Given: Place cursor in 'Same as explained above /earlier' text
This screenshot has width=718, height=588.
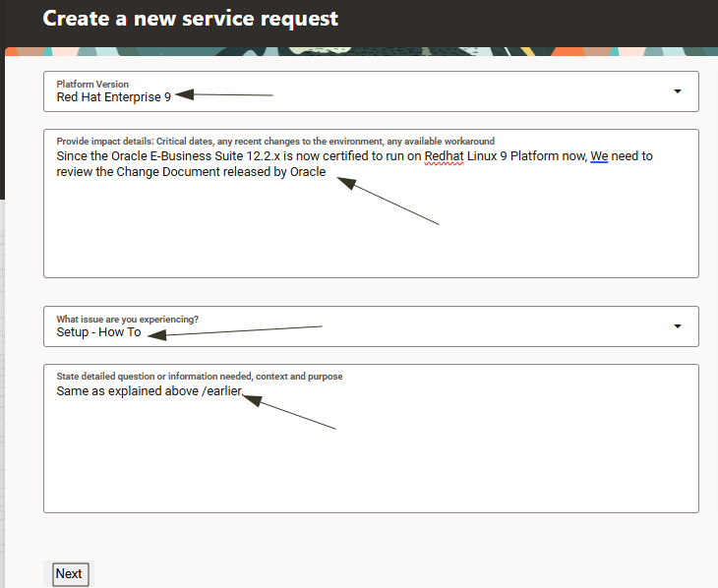Looking at the screenshot, I should click(148, 391).
